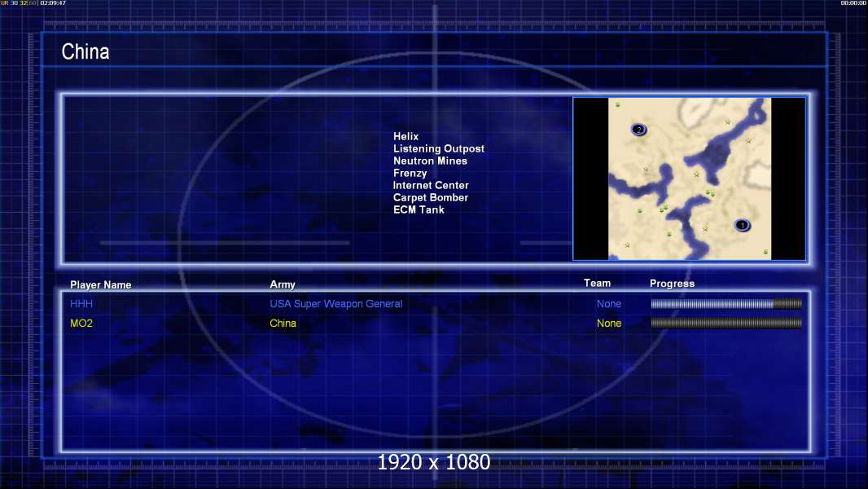Click the 00:00:00 timer top right

click(853, 2)
